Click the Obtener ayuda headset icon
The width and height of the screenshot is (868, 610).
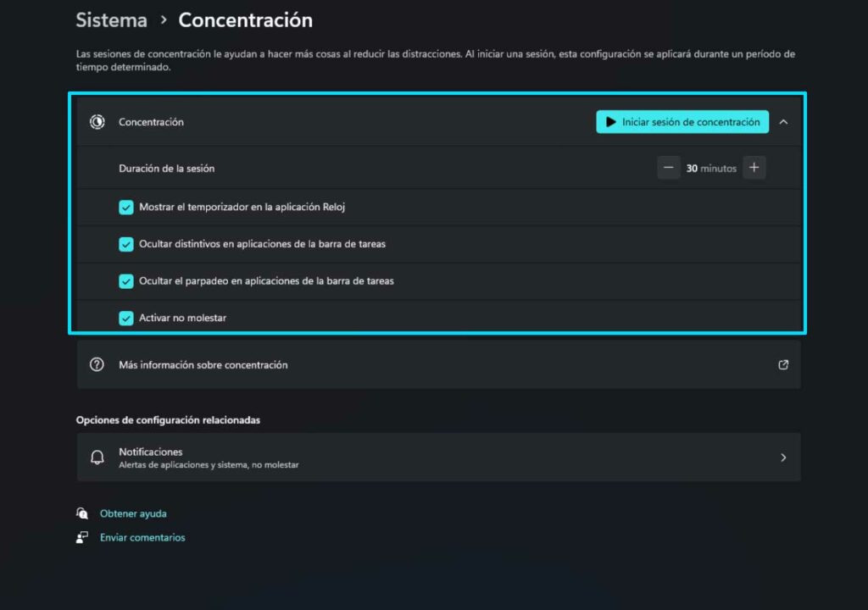82,513
